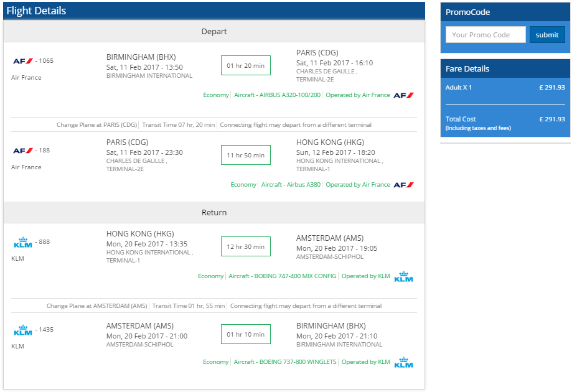Click Air France logo for flight 1065
The image size is (577, 392).
click(23, 61)
